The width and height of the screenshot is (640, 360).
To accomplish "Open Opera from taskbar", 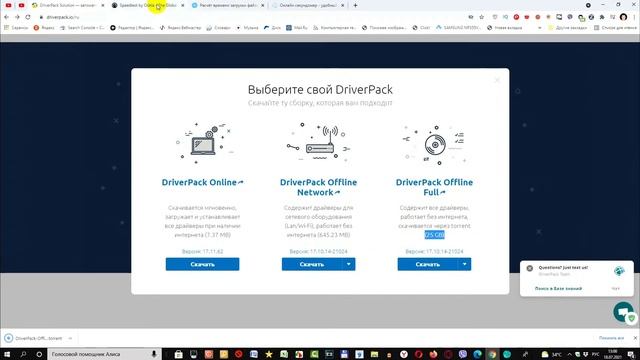I will 419,354.
